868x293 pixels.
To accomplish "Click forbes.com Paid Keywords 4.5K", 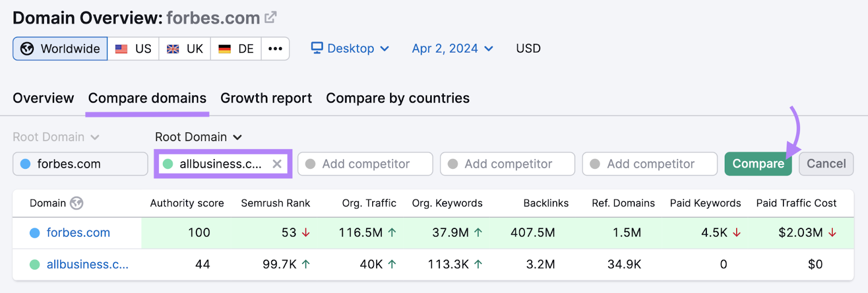I will (x=714, y=233).
